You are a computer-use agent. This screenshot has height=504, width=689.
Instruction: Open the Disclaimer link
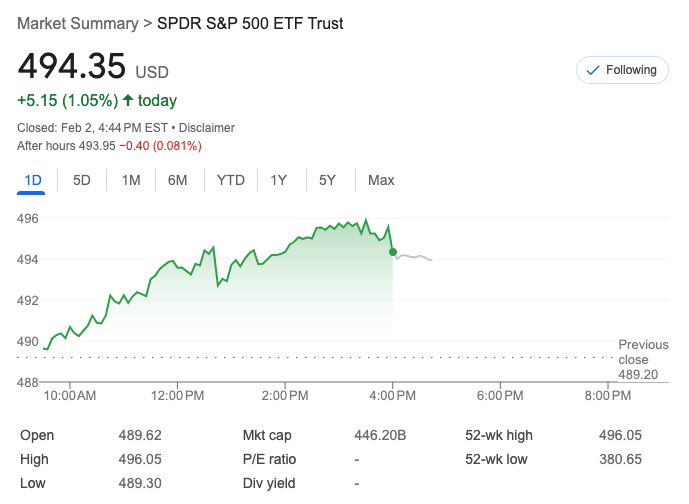(207, 128)
